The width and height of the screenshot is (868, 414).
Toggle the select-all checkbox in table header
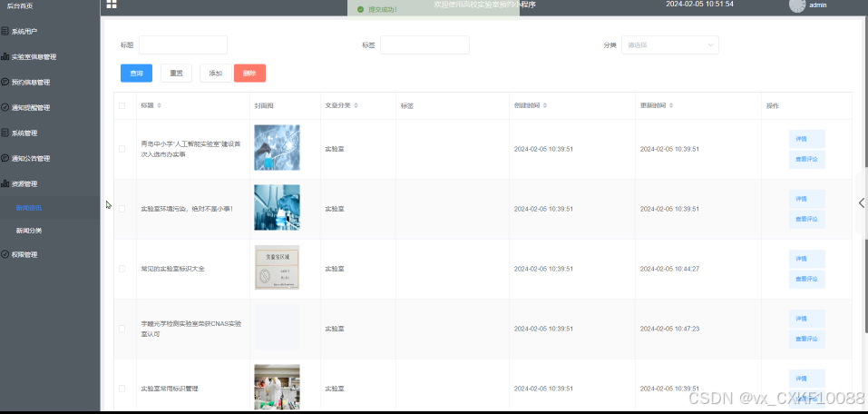(122, 105)
